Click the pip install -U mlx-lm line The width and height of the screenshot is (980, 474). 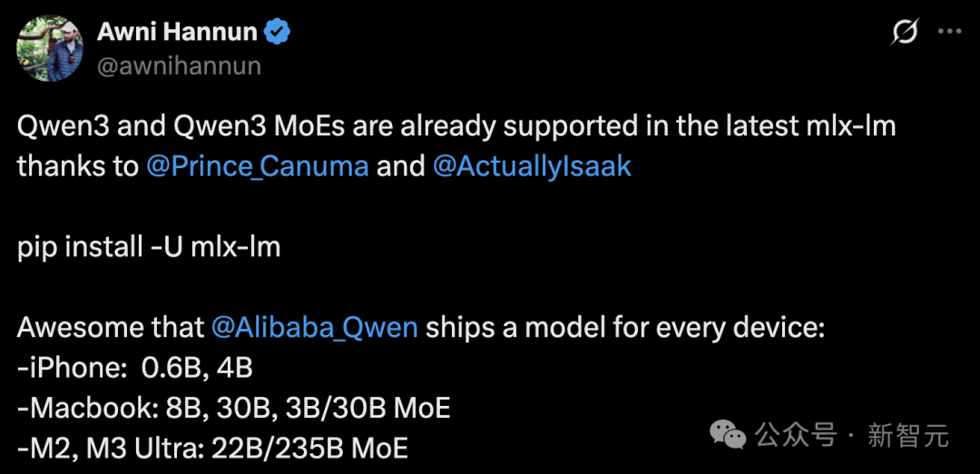149,248
